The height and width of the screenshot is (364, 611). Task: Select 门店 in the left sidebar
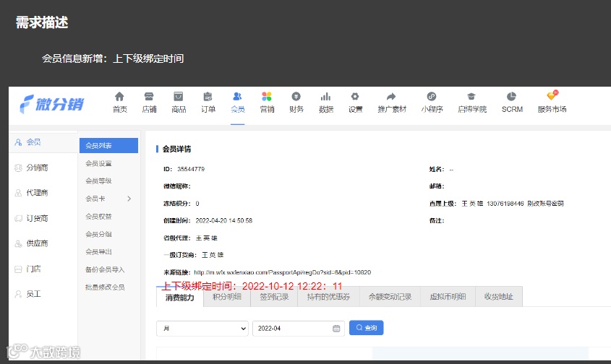click(33, 269)
